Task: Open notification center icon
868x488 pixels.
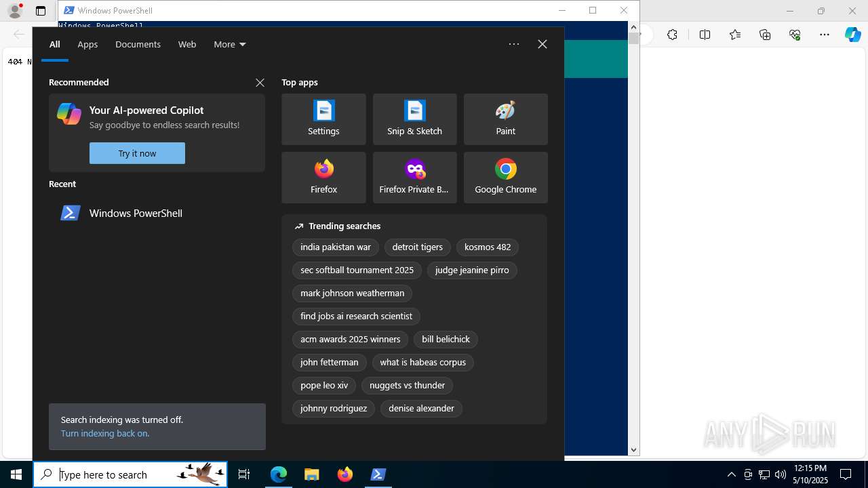Action: pyautogui.click(x=846, y=474)
